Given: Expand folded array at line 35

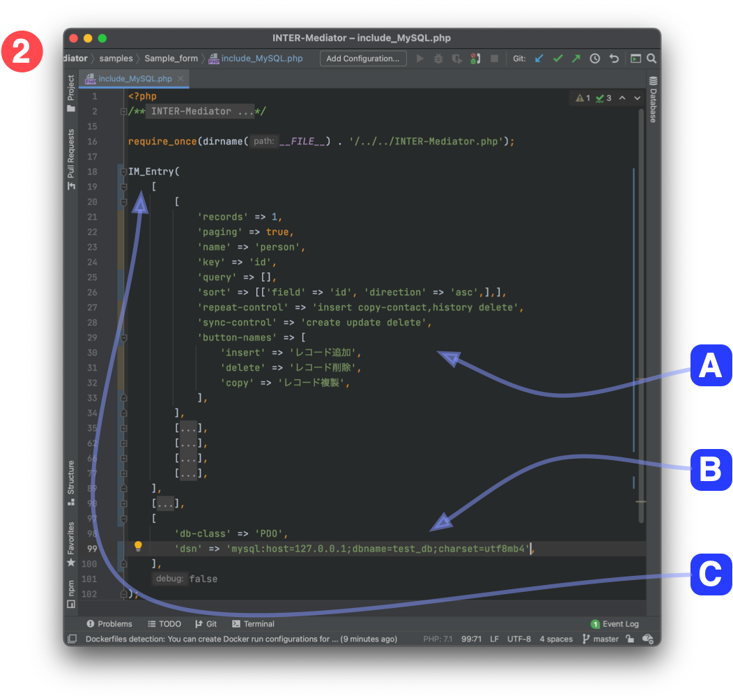Looking at the screenshot, I should pyautogui.click(x=123, y=428).
